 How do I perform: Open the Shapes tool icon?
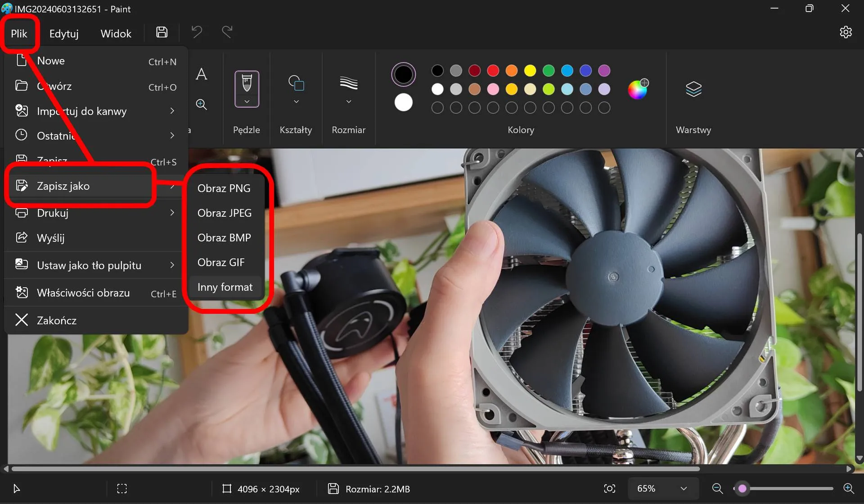point(296,83)
